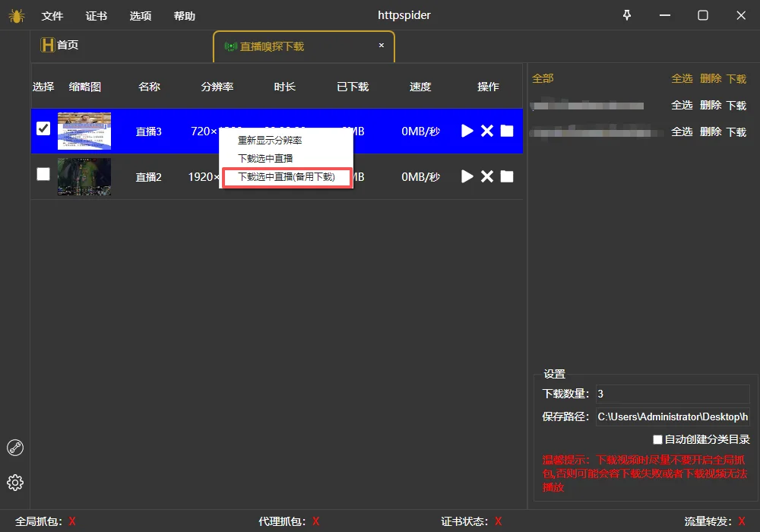760x532 pixels.
Task: Choose 下载选中直播(备用下载) option
Action: tap(287, 177)
